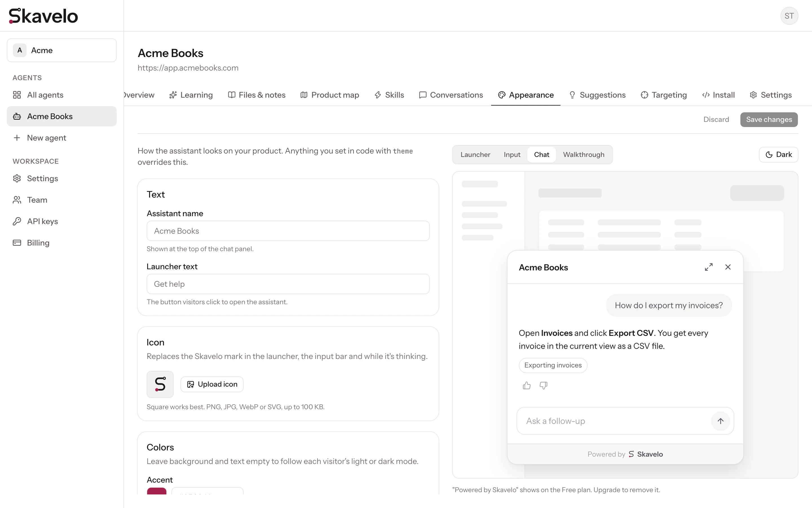
Task: Focus the Launcher text field
Action: 288,284
